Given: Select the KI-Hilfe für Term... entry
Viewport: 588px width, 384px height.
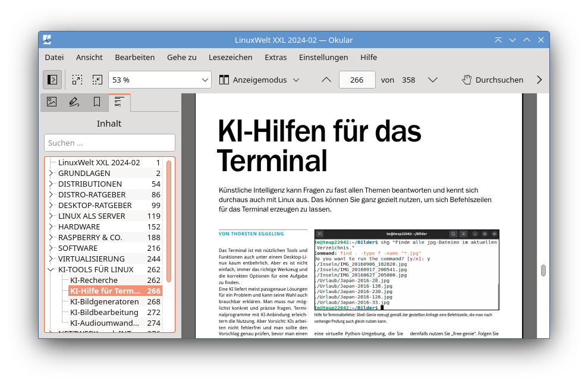Looking at the screenshot, I should 115,291.
